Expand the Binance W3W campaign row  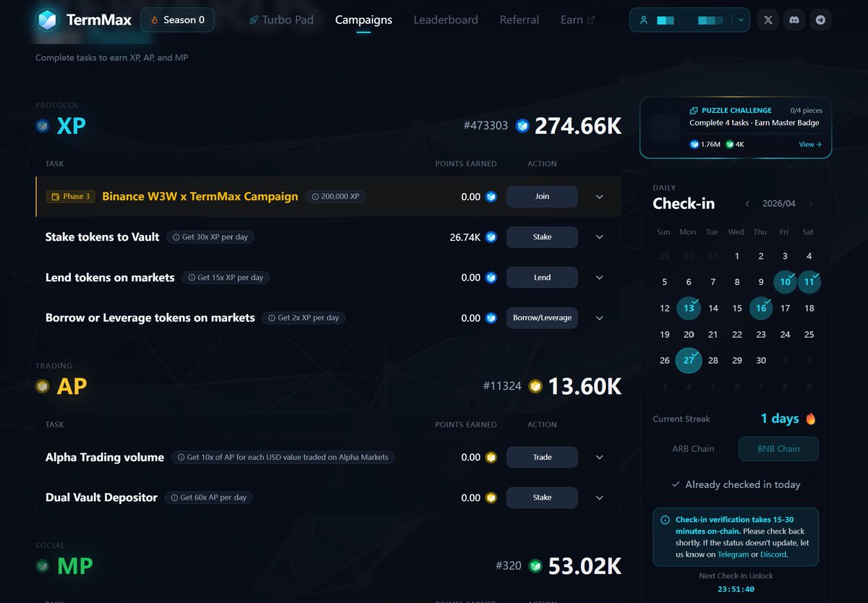[x=599, y=197]
